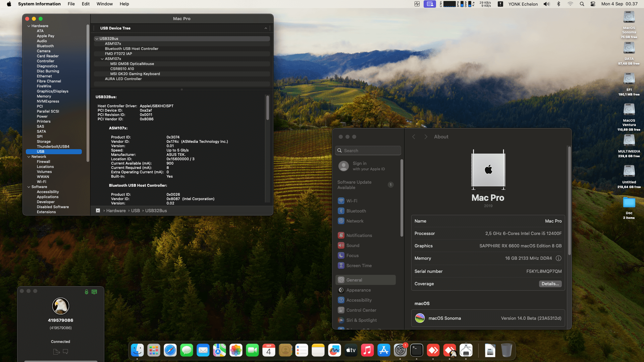Image resolution: width=644 pixels, height=362 pixels.
Task: Open the Window menu
Action: (104, 4)
